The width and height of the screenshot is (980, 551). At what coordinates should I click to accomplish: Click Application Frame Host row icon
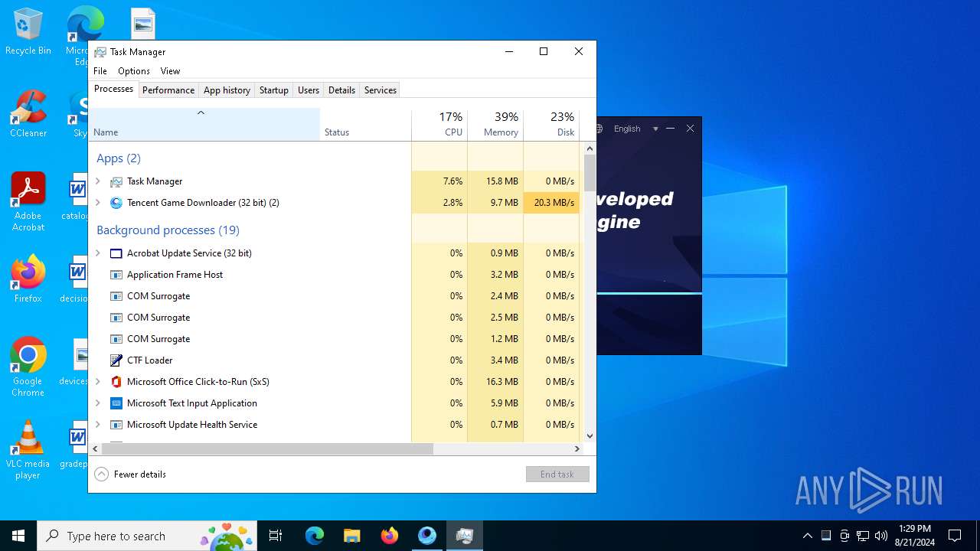(116, 275)
